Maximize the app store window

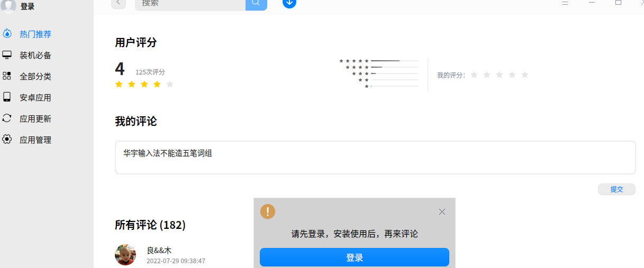pos(618,3)
